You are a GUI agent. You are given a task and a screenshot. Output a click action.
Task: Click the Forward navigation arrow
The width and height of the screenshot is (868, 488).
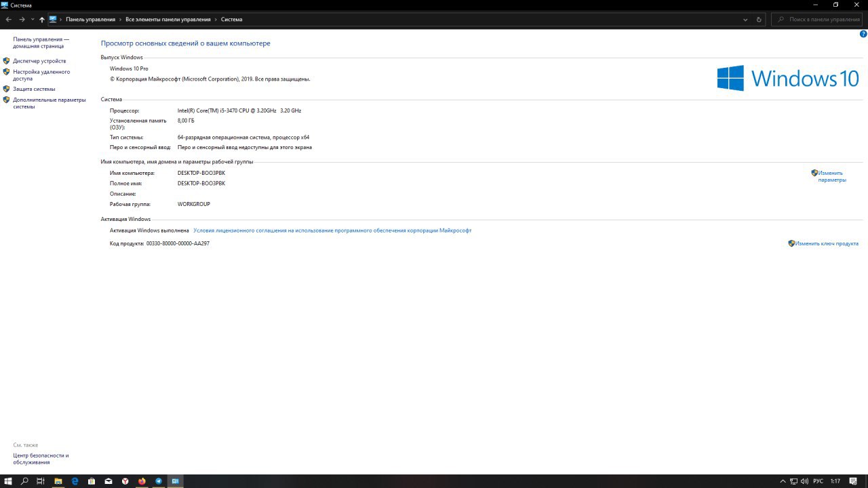(22, 20)
